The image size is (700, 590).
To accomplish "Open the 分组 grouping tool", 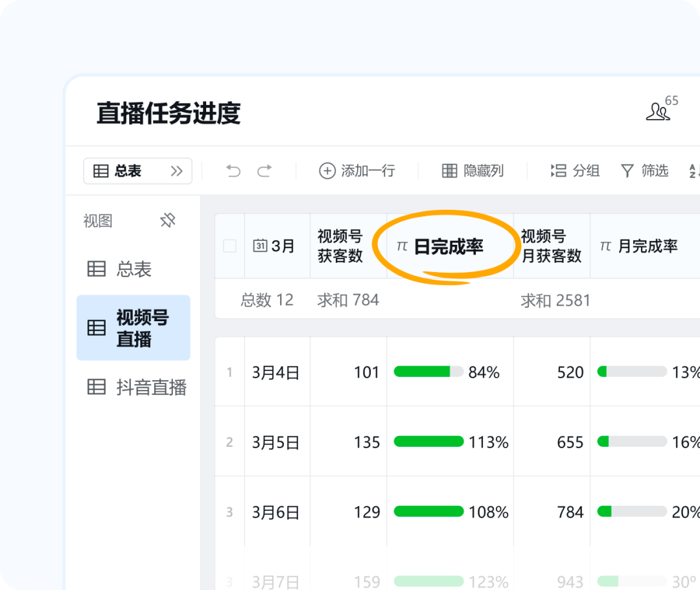I will [575, 171].
